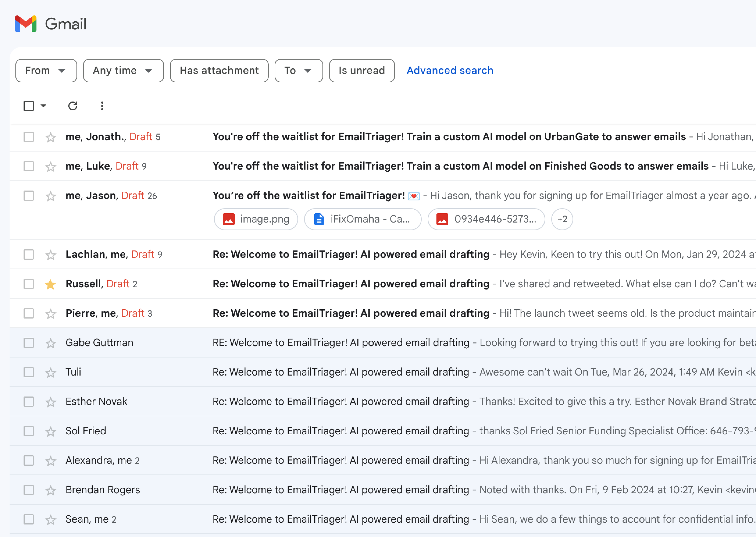Select the Brendan Rogers email checkbox
This screenshot has height=537, width=756.
tap(28, 490)
